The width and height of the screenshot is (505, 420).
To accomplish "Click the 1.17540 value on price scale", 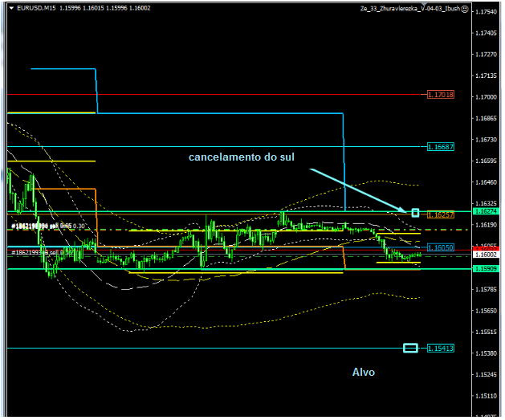I will (x=485, y=13).
